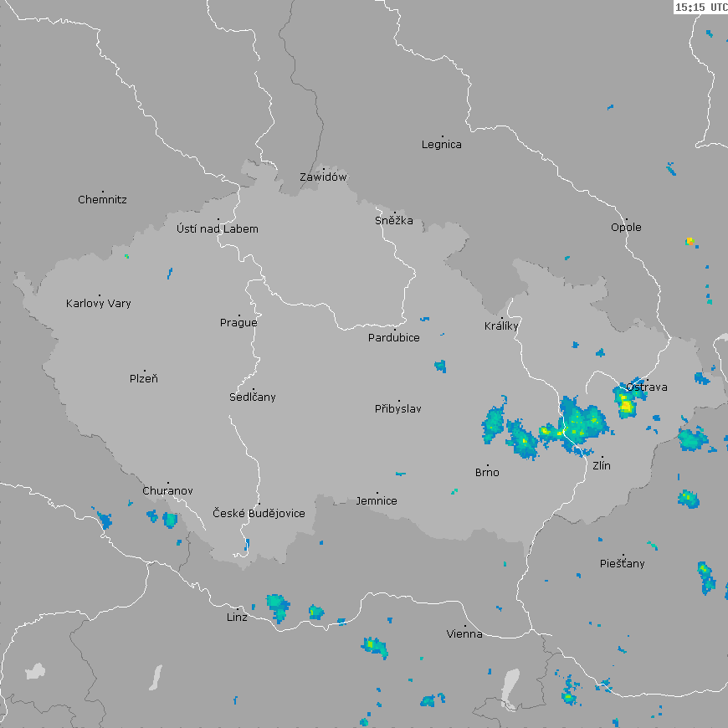Select Legnica on the map
The height and width of the screenshot is (728, 728).
click(x=441, y=144)
